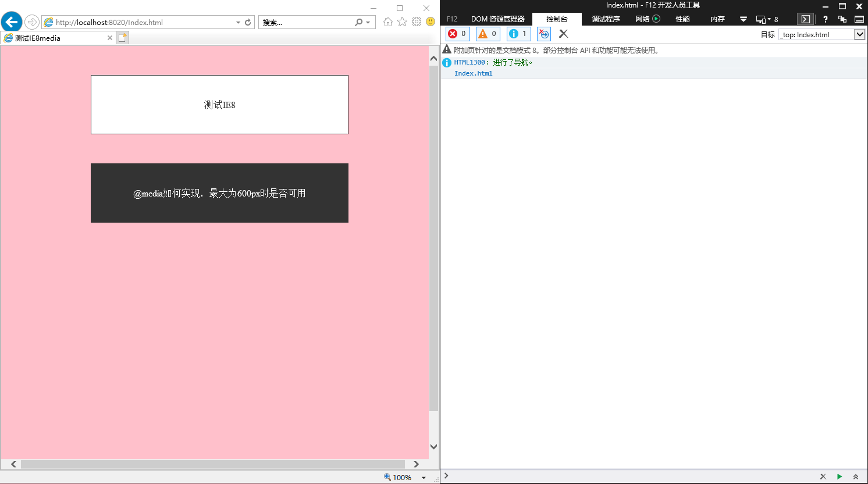Switch to 内存 memory tab
The width and height of the screenshot is (868, 486).
(717, 19)
